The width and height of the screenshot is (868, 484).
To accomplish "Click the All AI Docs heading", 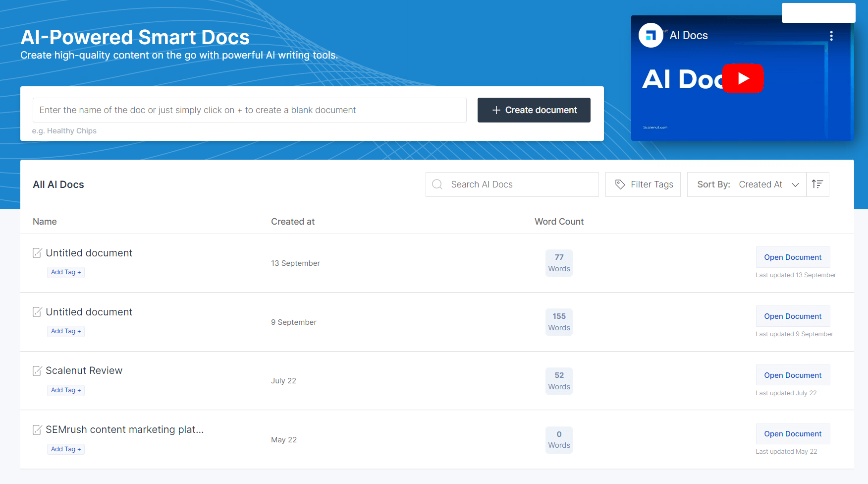I will point(58,184).
